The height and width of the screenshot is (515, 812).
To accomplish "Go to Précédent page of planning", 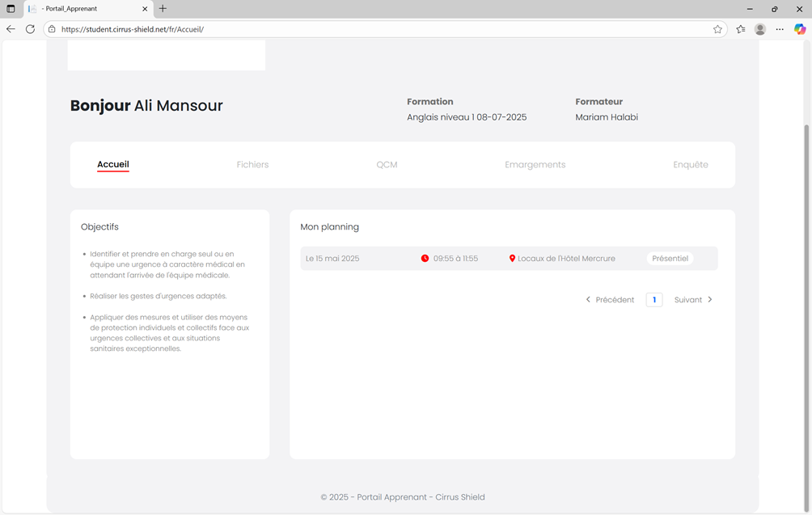I will coord(611,300).
